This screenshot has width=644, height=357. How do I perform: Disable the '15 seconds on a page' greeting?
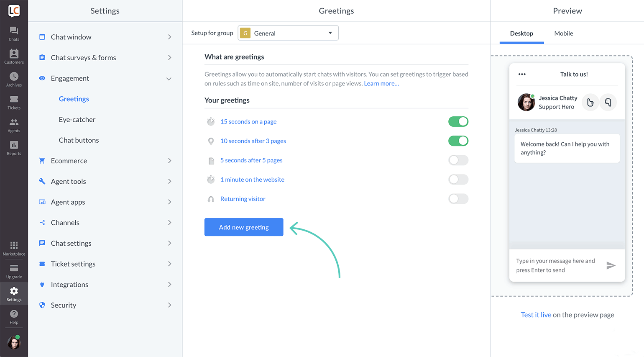pos(458,121)
